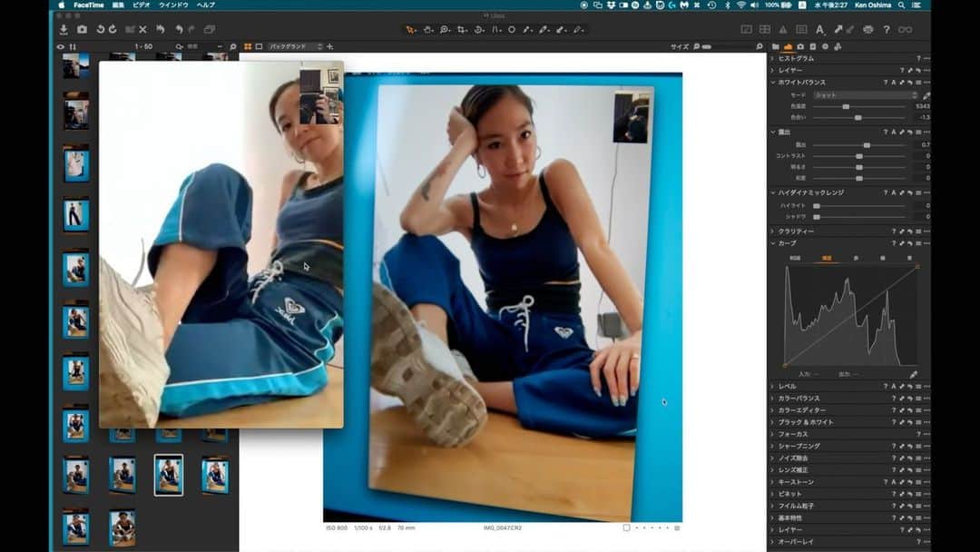This screenshot has height=552, width=980.
Task: Click the Reset adjustments icon
Action: [x=160, y=29]
